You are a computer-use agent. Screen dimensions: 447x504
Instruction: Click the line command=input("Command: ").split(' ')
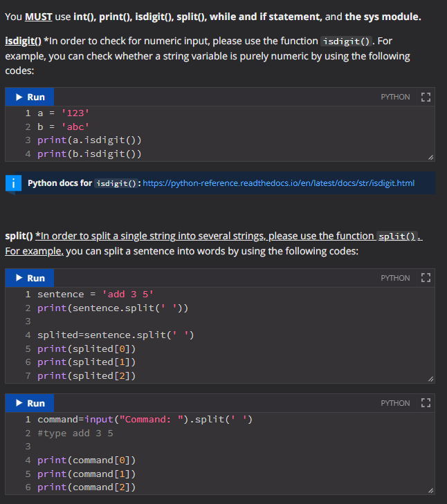coord(145,420)
